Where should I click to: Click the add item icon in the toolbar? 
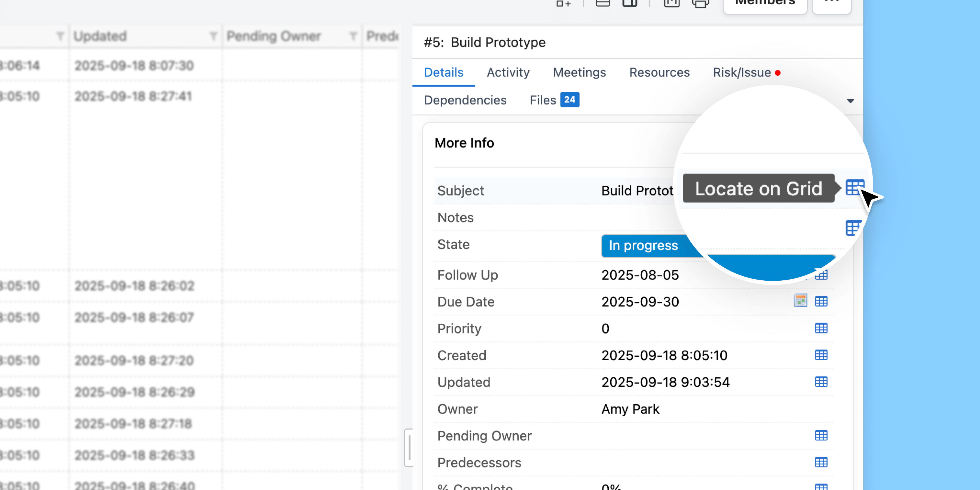tap(563, 4)
